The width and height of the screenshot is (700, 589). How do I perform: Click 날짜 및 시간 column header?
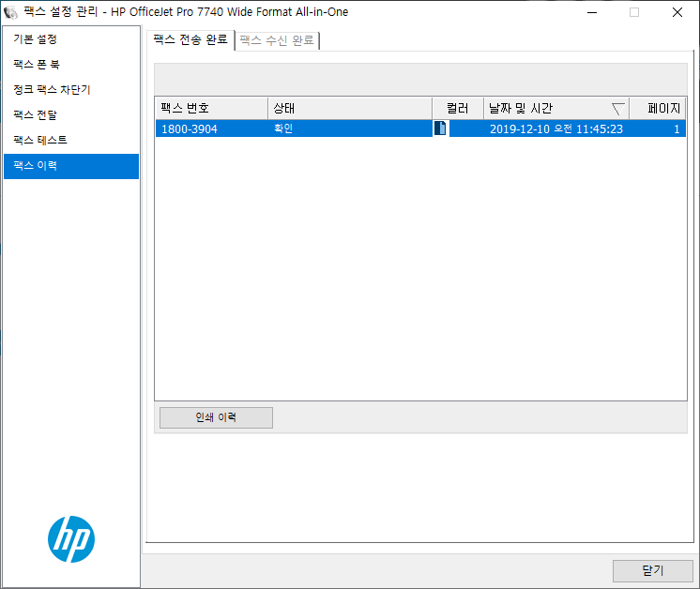pos(556,109)
